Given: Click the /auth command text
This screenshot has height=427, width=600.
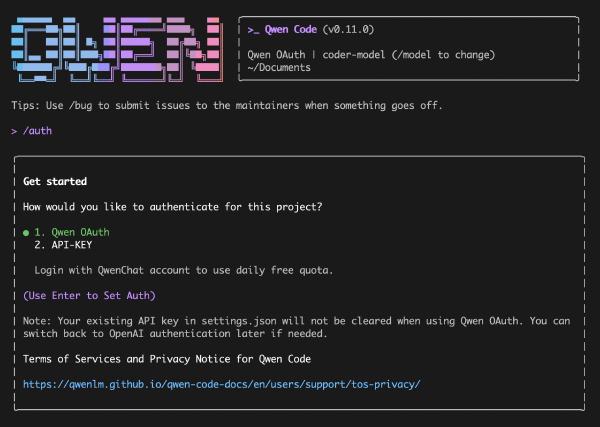Looking at the screenshot, I should 37,131.
